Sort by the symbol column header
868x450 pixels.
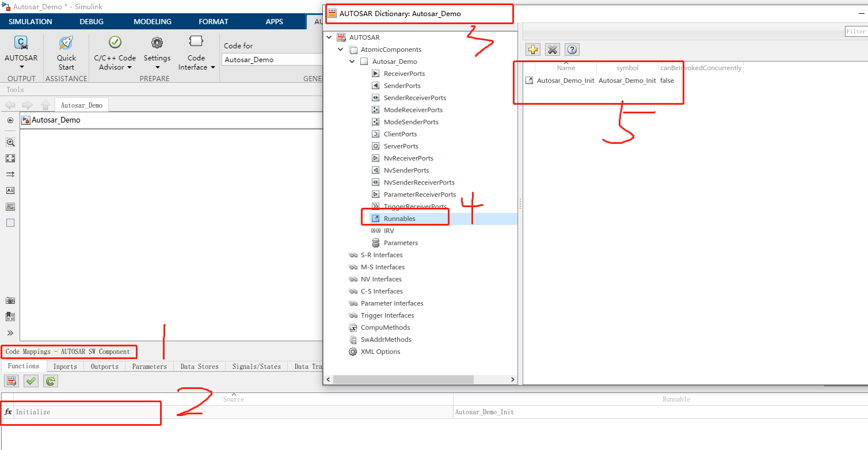click(x=627, y=68)
